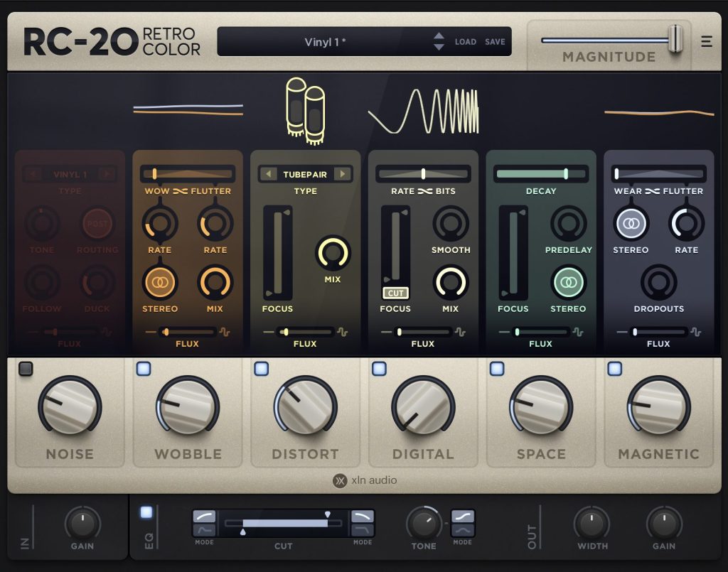Select upper high-cut EQ mode icon
Viewport: 728px width, 572px height.
click(x=362, y=517)
